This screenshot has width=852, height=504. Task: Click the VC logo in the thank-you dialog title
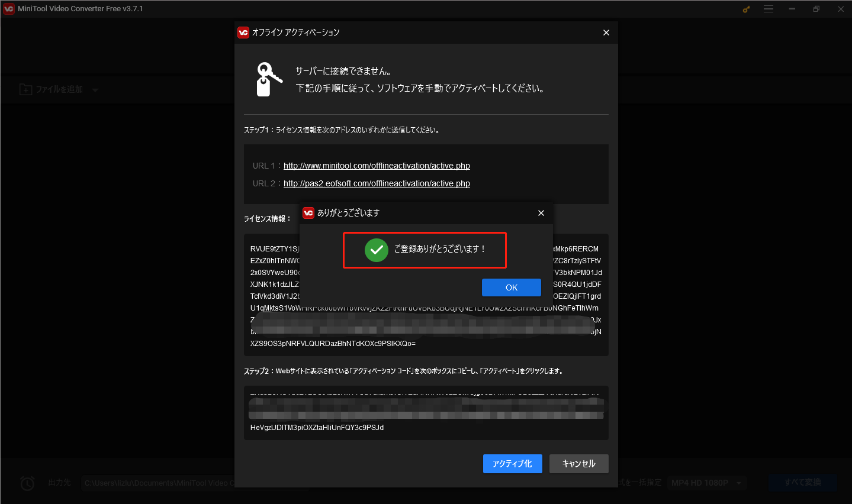click(x=308, y=213)
